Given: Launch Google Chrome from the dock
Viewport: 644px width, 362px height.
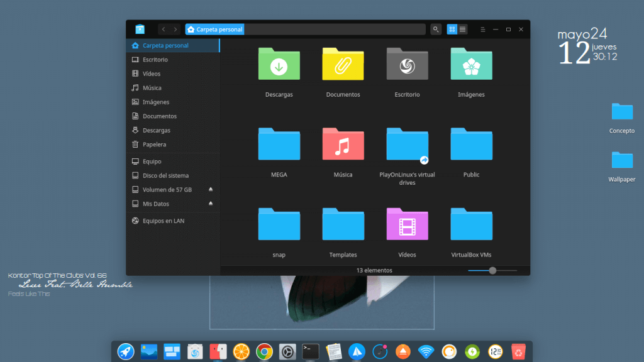Looking at the screenshot, I should pyautogui.click(x=264, y=351).
